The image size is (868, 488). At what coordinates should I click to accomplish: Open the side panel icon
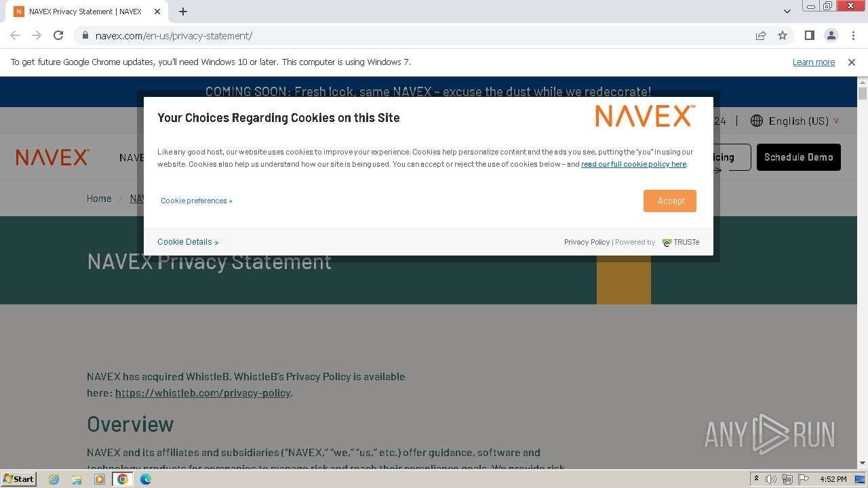click(810, 36)
